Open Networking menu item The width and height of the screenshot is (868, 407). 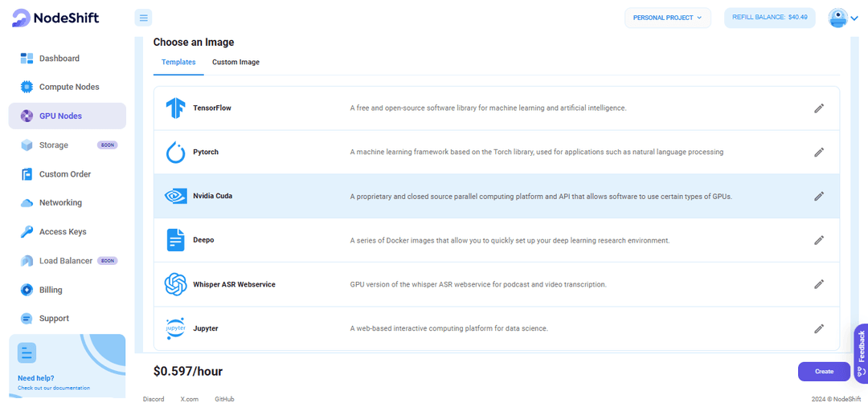(67, 203)
